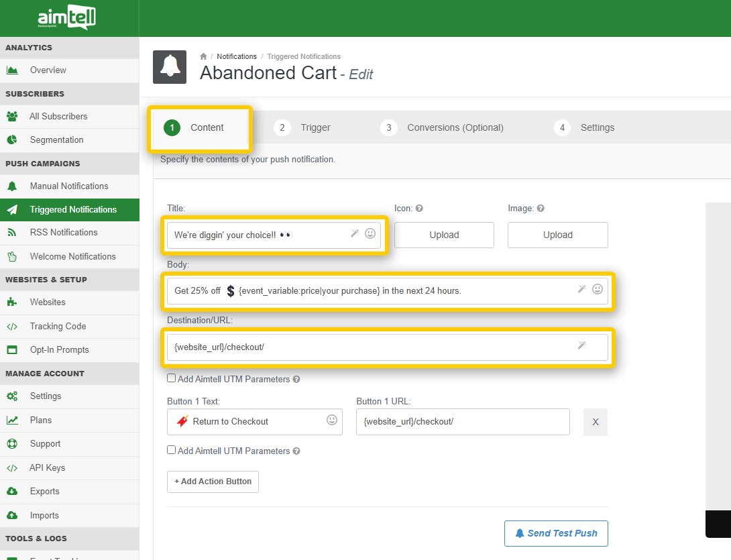Viewport: 731px width, 560px height.
Task: Switch to the Content step tab
Action: click(x=200, y=127)
